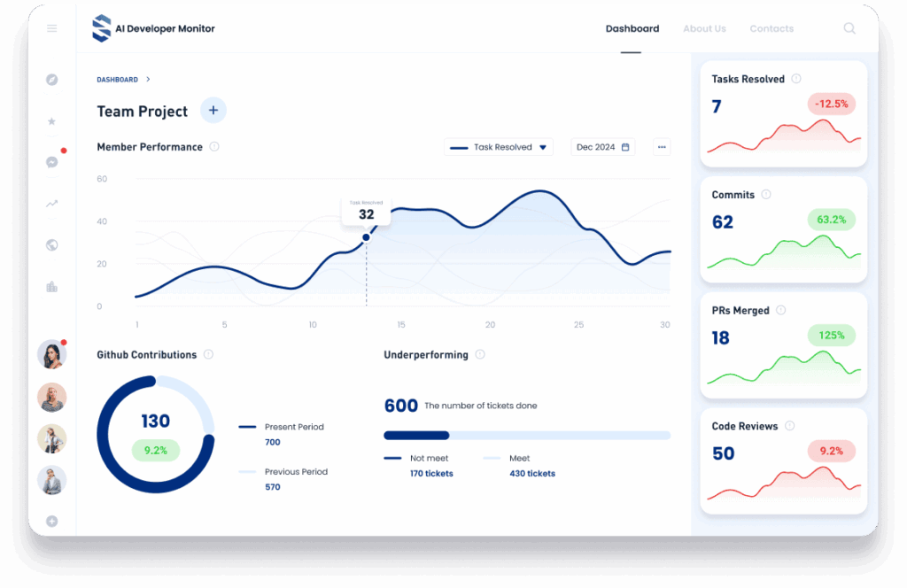Viewport: 907px width, 588px height.
Task: Go to the Contacts tab
Action: point(771,28)
